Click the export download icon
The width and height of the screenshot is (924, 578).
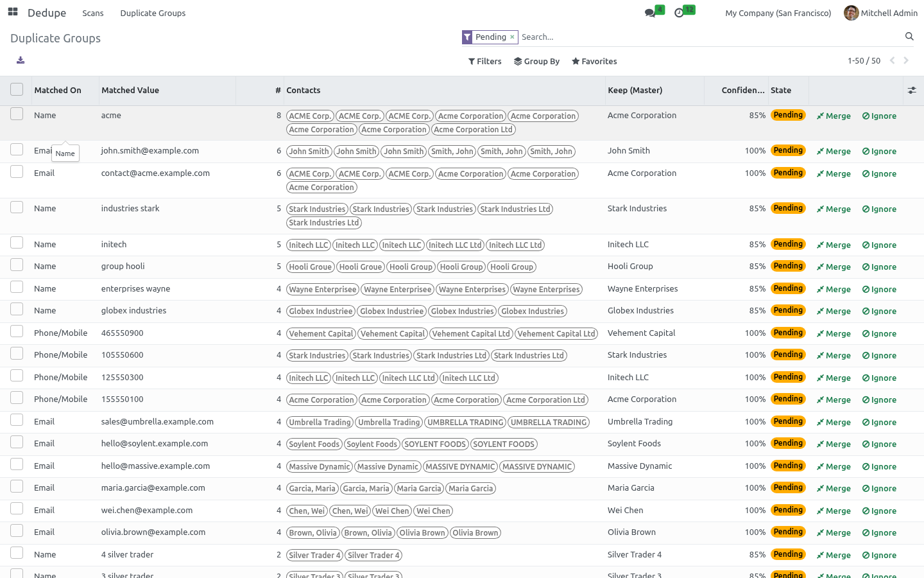coord(21,60)
